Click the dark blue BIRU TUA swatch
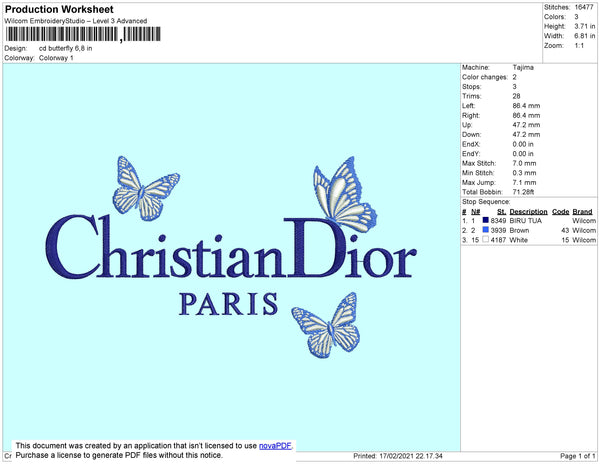 point(486,220)
